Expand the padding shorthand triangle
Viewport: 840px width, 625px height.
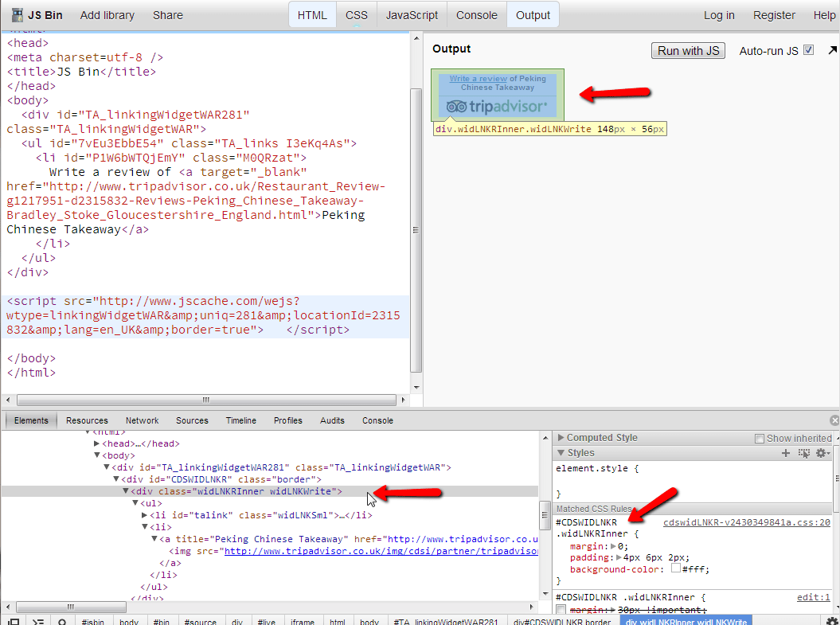click(619, 557)
